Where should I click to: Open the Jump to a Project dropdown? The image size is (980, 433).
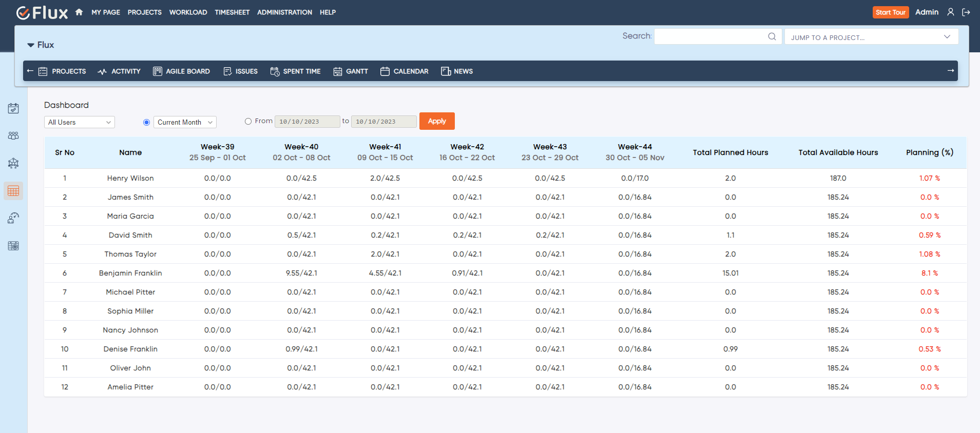click(x=871, y=37)
